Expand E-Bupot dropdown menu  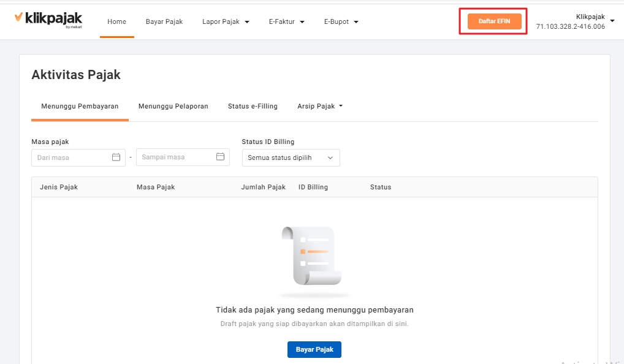coord(341,21)
